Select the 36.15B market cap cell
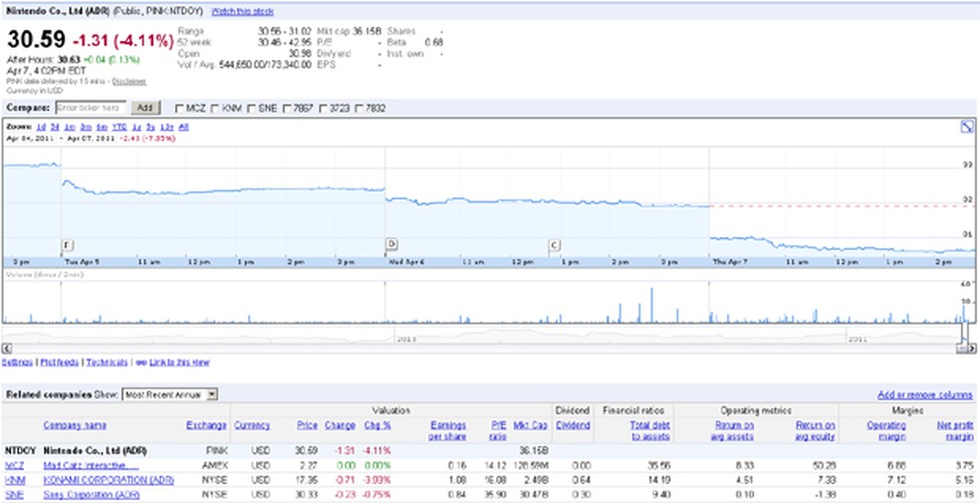Viewport: 980px width, 503px height. tap(535, 450)
